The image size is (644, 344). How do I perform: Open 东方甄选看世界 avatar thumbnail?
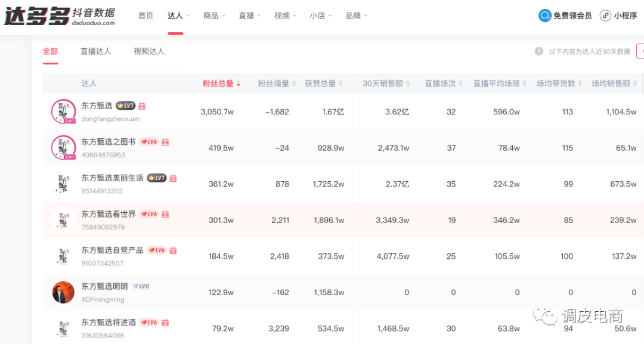tap(63, 219)
